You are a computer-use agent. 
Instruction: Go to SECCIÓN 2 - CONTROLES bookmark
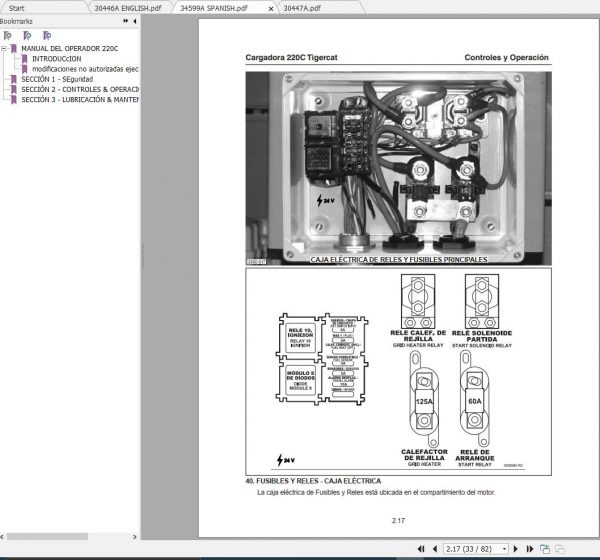click(x=80, y=90)
